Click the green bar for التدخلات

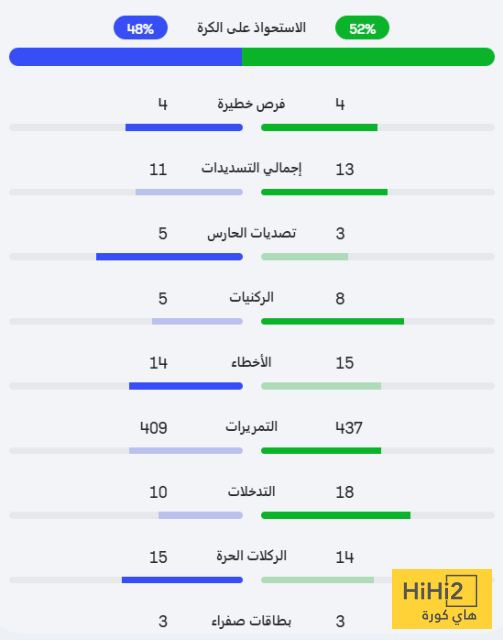click(x=336, y=516)
